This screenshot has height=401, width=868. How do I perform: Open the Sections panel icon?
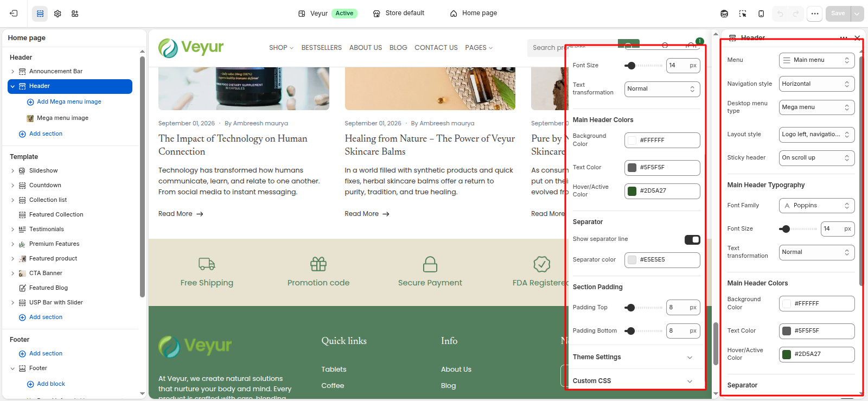click(x=40, y=14)
